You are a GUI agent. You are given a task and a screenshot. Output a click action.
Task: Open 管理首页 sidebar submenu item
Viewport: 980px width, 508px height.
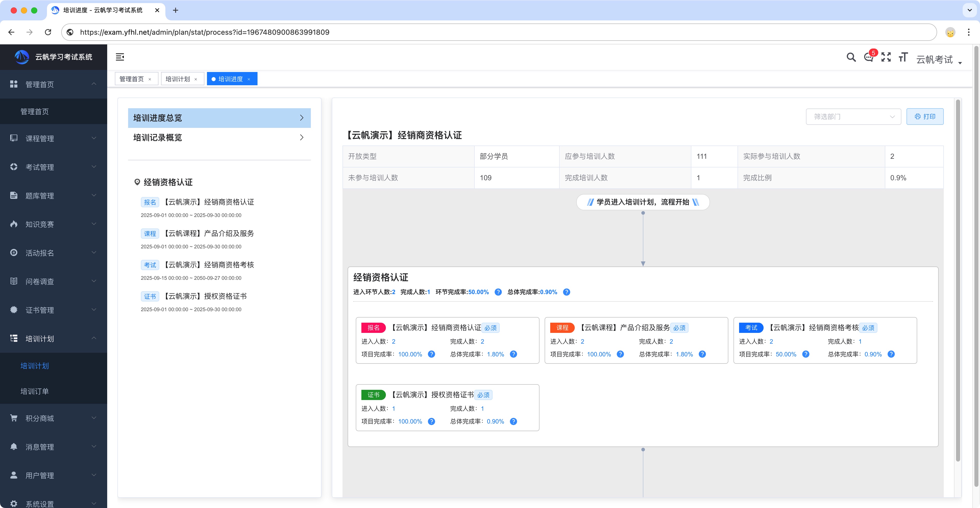53,112
